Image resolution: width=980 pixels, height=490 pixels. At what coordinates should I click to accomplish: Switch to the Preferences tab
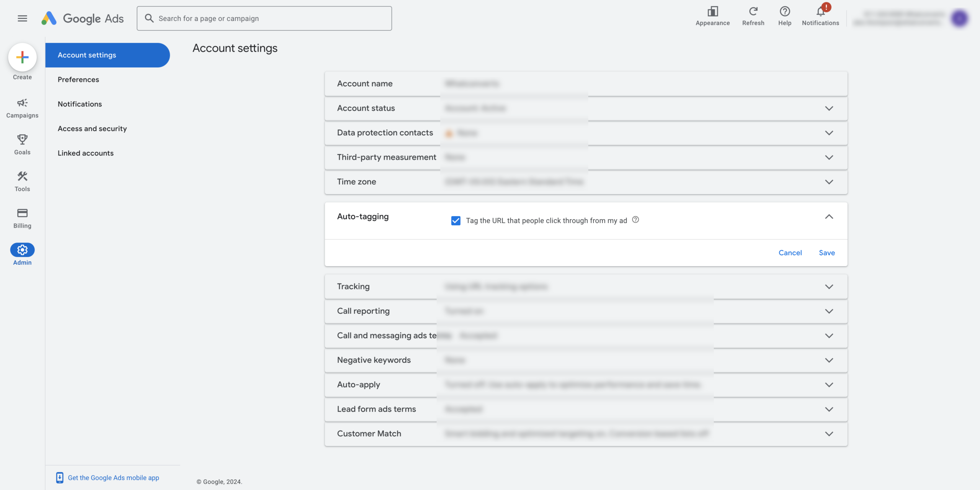pyautogui.click(x=78, y=80)
